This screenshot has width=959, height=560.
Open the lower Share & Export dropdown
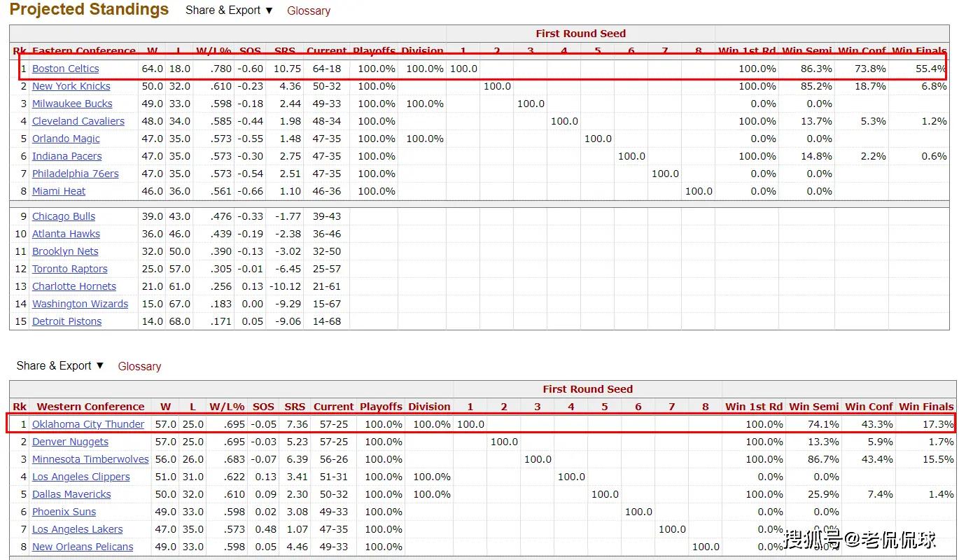pyautogui.click(x=60, y=366)
